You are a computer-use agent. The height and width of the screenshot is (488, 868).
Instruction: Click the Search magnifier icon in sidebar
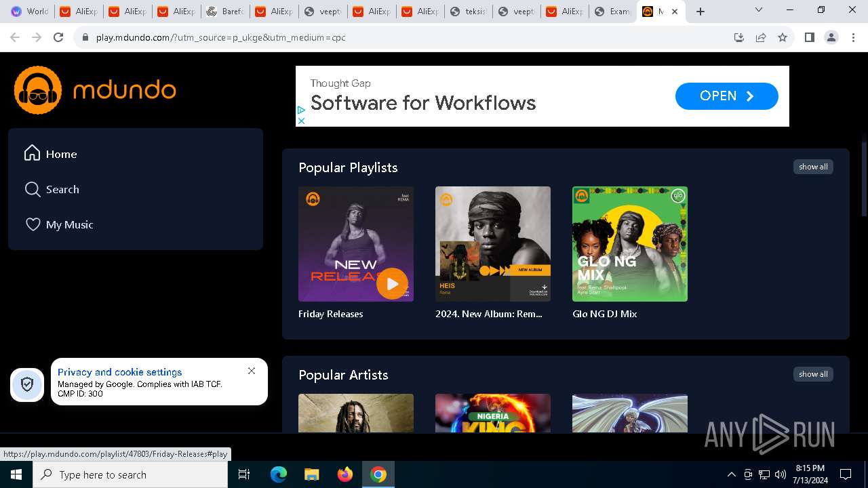(x=32, y=189)
